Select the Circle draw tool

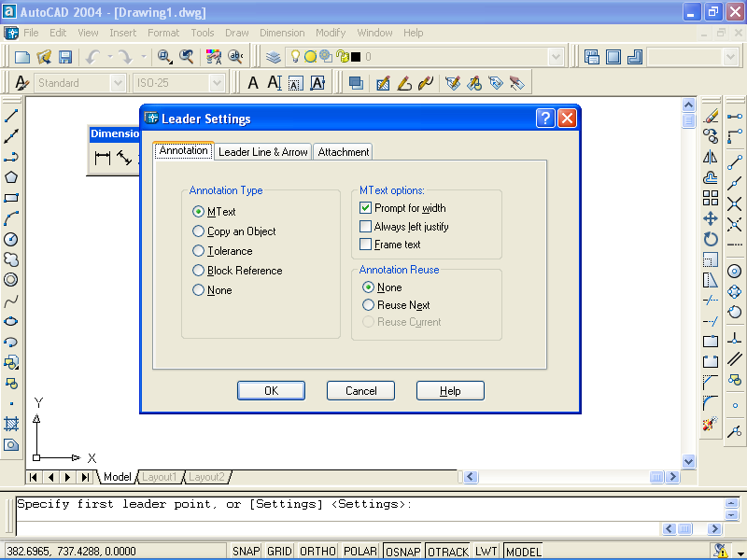click(x=11, y=239)
